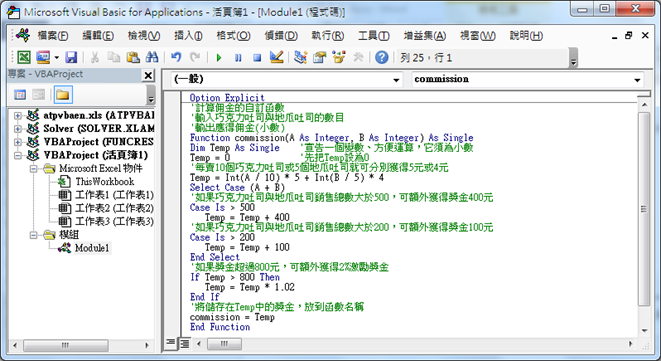Undo the last action
661x361 pixels.
point(176,57)
